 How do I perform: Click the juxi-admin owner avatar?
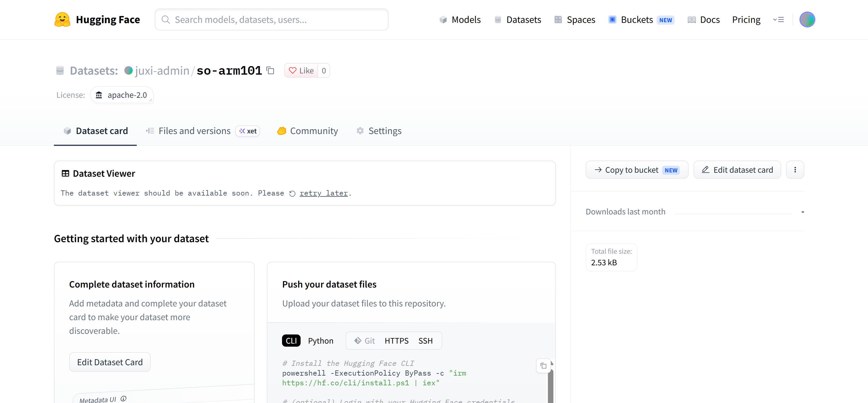tap(129, 70)
